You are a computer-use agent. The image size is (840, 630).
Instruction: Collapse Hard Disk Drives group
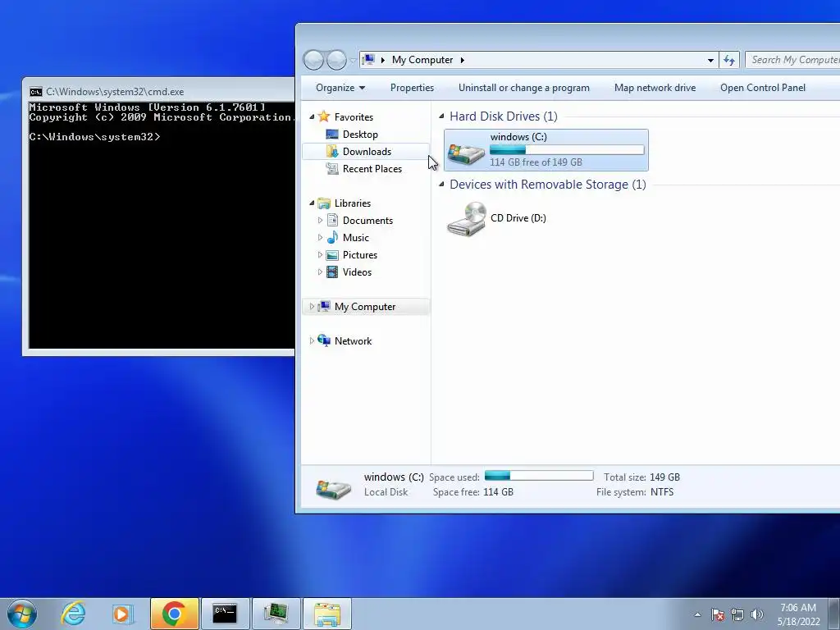click(441, 116)
